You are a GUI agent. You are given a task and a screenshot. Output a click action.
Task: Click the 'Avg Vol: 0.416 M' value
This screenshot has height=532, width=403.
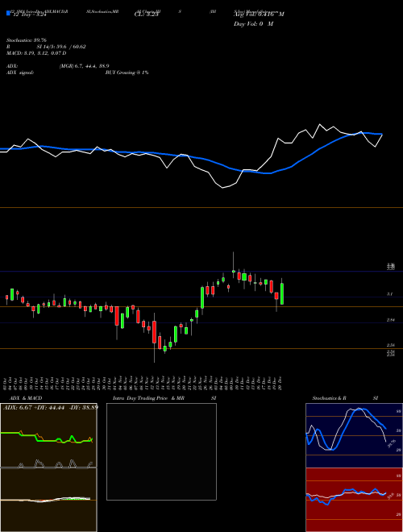259,15
